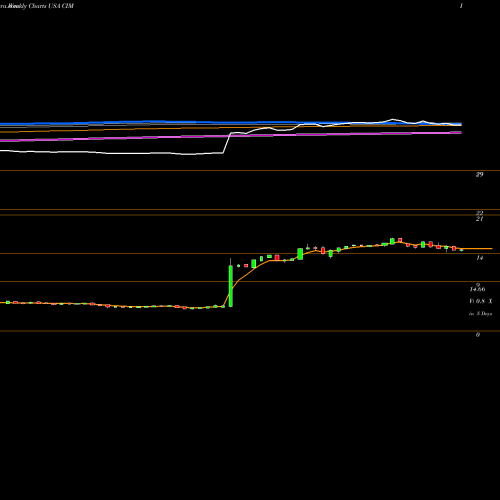This screenshot has height=500, width=500.
Task: Click the '0.8 X' volume text
Action: click(484, 301)
